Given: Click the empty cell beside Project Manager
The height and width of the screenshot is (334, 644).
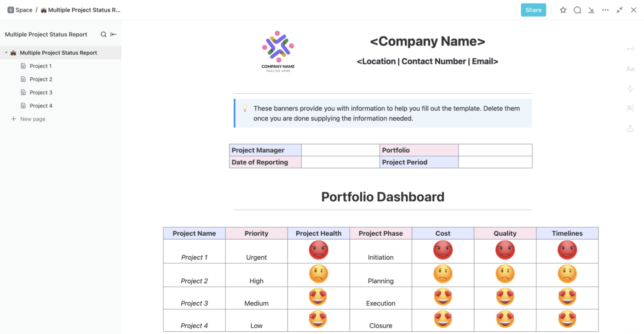Looking at the screenshot, I should (x=340, y=150).
